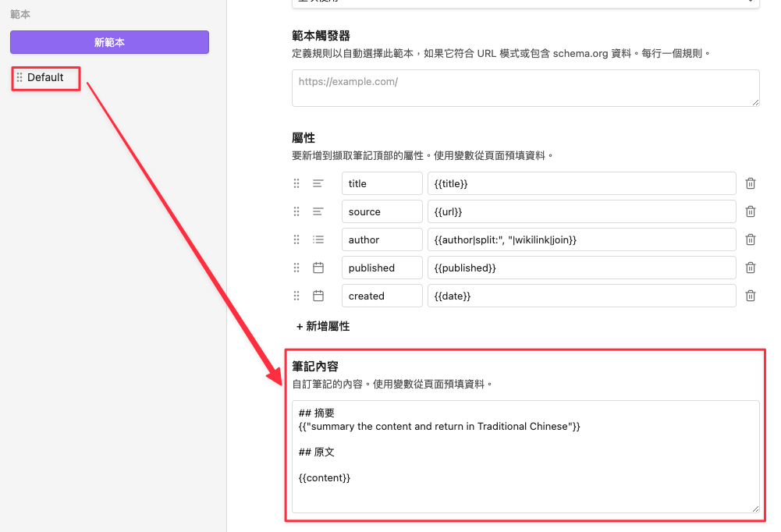Click the text type icon beside title property
Image resolution: width=781 pixels, height=532 pixels.
(x=318, y=183)
